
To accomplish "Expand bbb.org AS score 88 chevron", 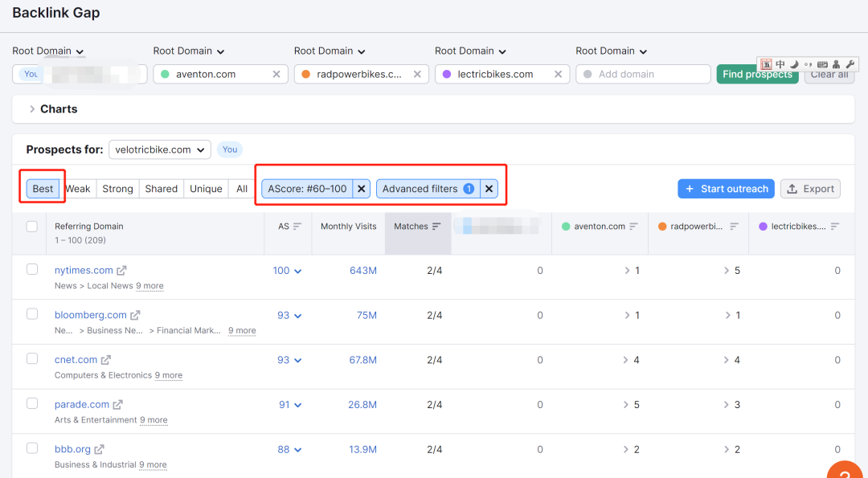I will coord(298,451).
